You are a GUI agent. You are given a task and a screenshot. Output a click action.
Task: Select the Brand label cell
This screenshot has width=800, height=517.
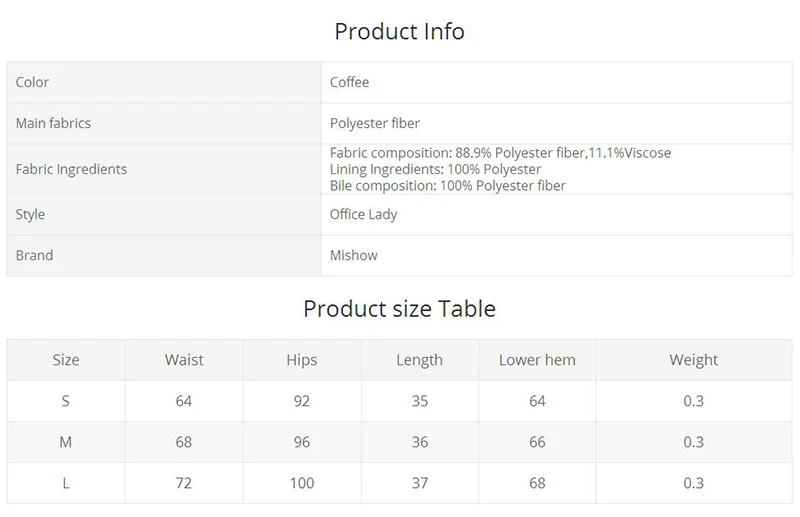(x=34, y=255)
